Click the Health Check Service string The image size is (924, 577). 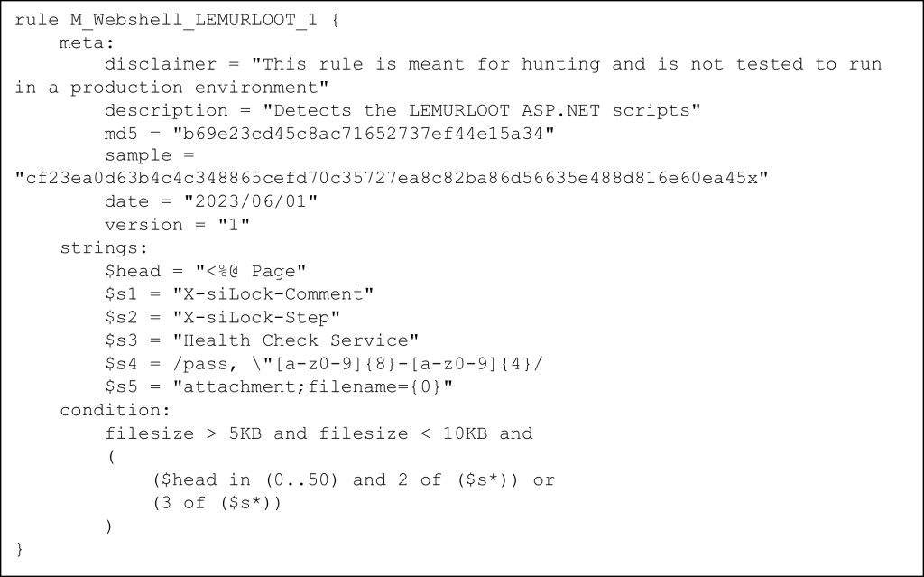click(x=295, y=340)
